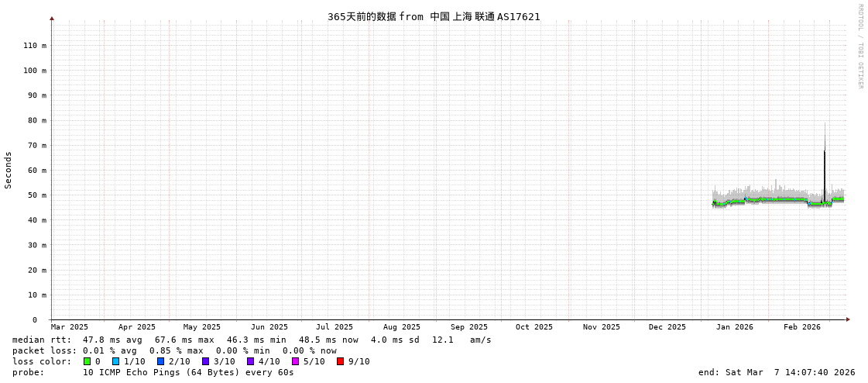The image size is (868, 383).
Task: Click the purple 3/10 loss swatch
Action: tap(205, 361)
